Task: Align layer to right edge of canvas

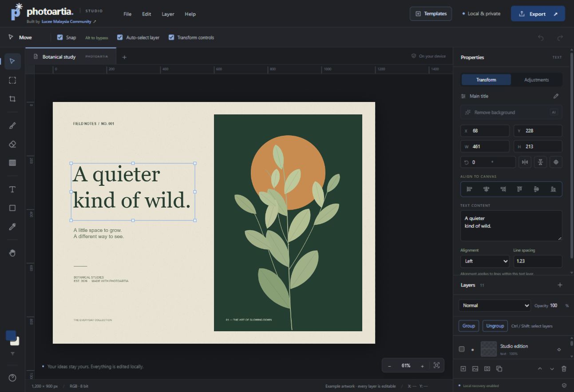Action: tap(503, 189)
